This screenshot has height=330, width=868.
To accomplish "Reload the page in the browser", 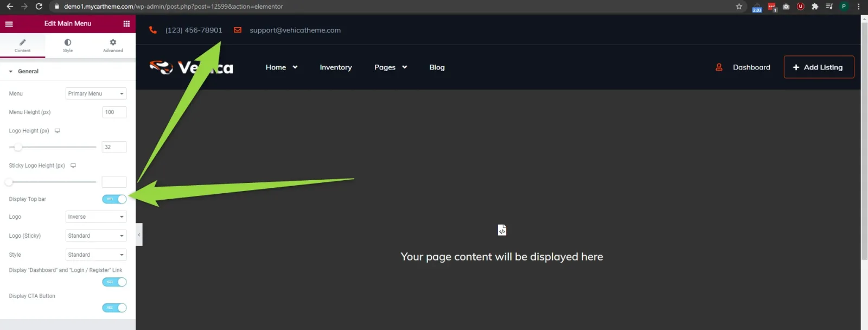I will pos(39,7).
